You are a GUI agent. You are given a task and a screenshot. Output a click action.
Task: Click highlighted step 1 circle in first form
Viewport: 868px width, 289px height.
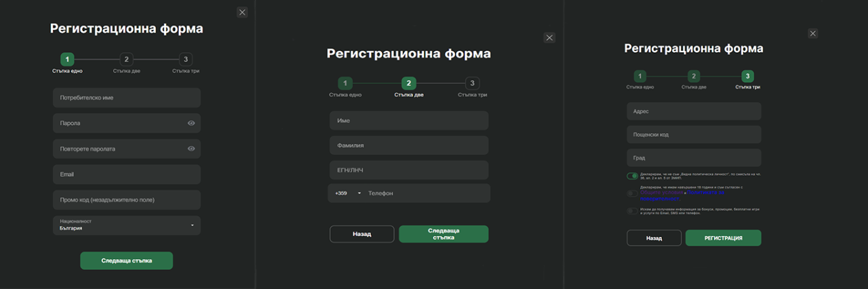67,60
